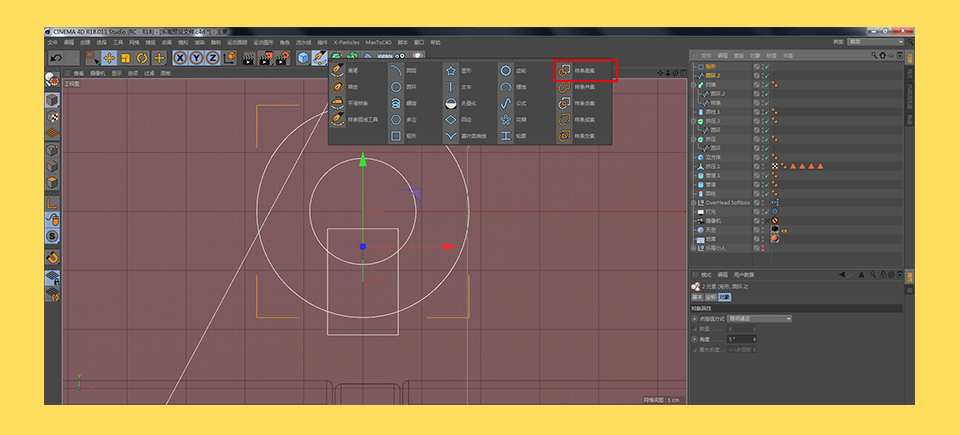
Task: Open the 点插值方式 interpolation dropdown
Action: (x=759, y=319)
